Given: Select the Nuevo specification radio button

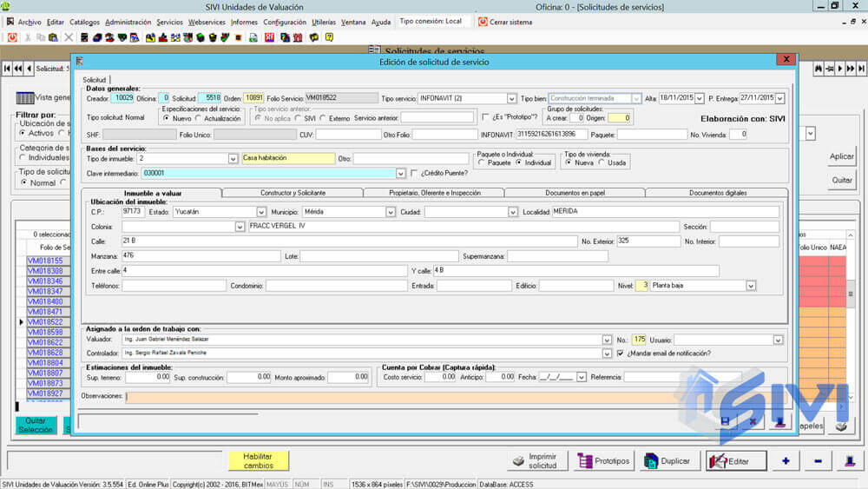Looking at the screenshot, I should (x=167, y=118).
